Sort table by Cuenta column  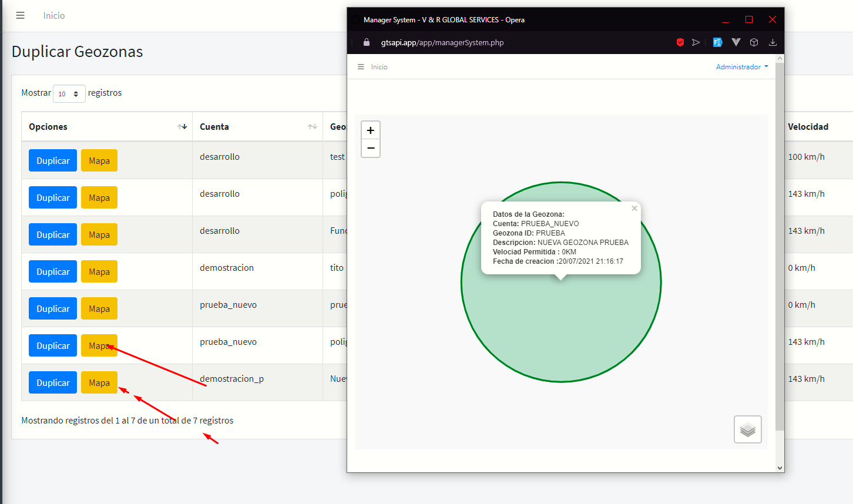[312, 127]
